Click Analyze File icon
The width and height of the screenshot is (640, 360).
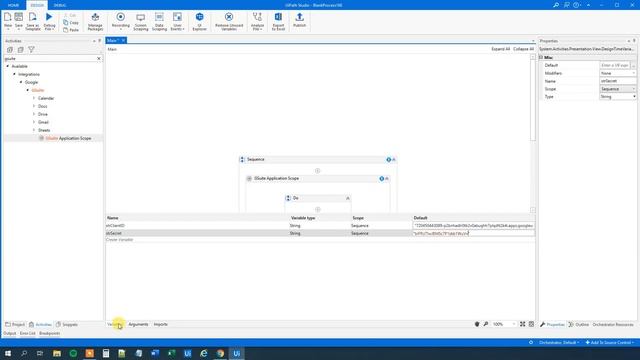[x=257, y=17]
